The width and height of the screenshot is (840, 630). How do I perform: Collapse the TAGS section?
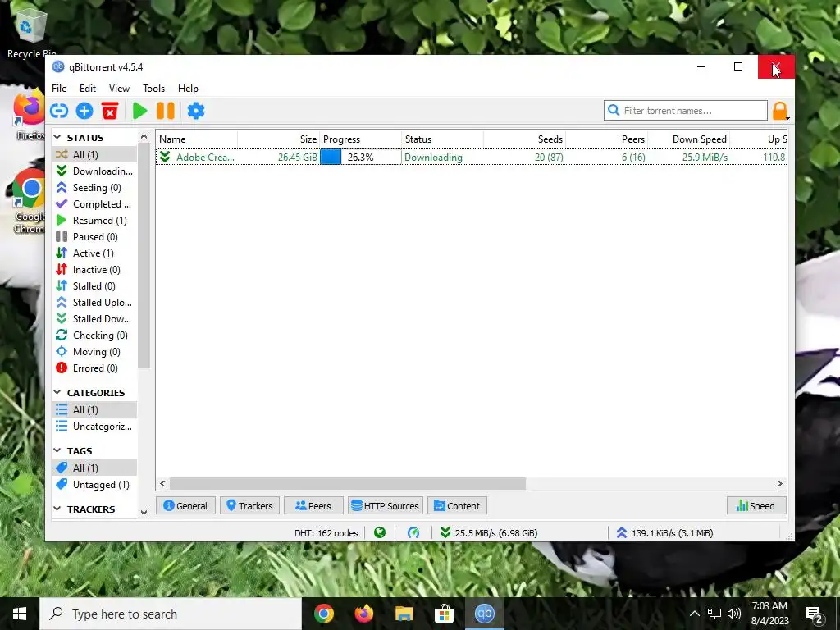coord(57,451)
